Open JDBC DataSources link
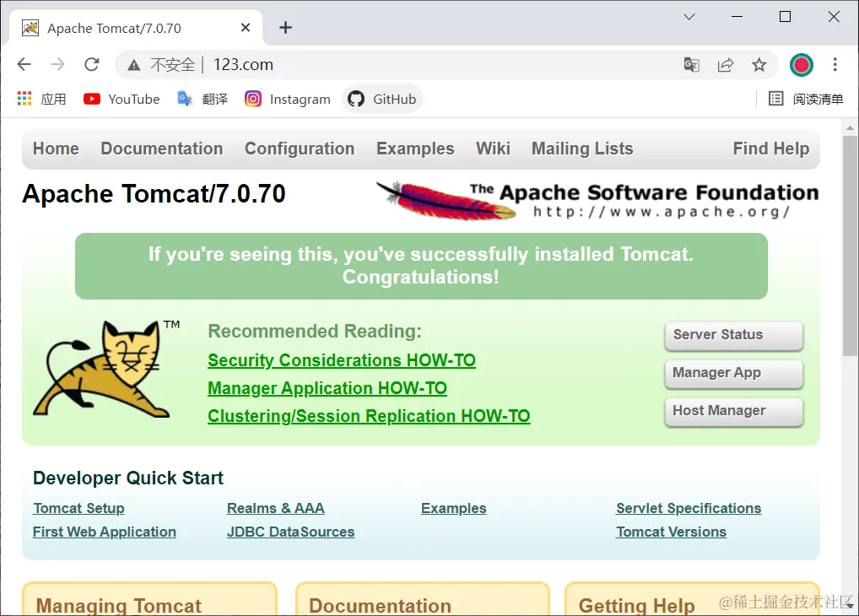 coord(291,532)
